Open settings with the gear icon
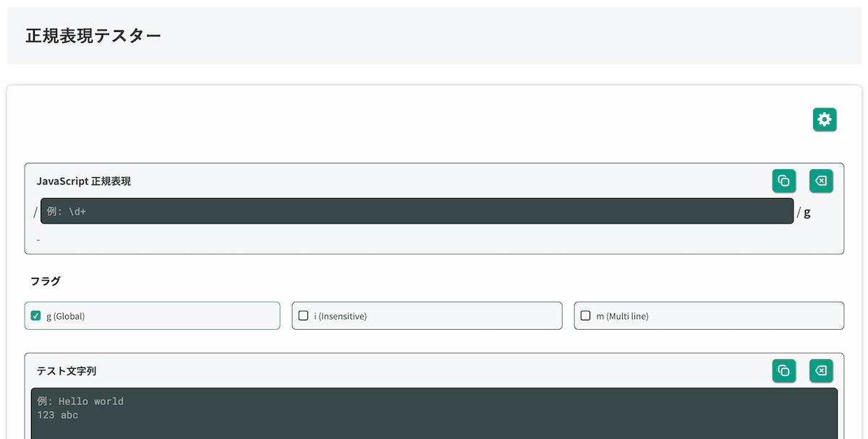The height and width of the screenshot is (439, 868). click(x=825, y=119)
